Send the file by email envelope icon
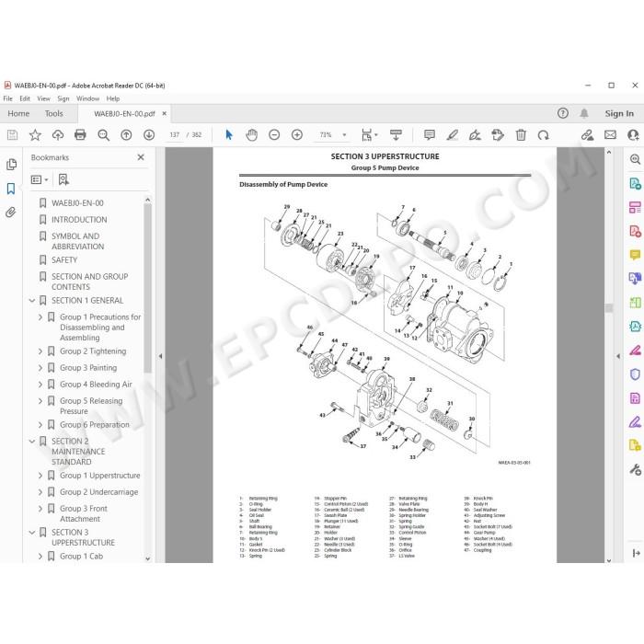This screenshot has height=644, width=644. 610,134
